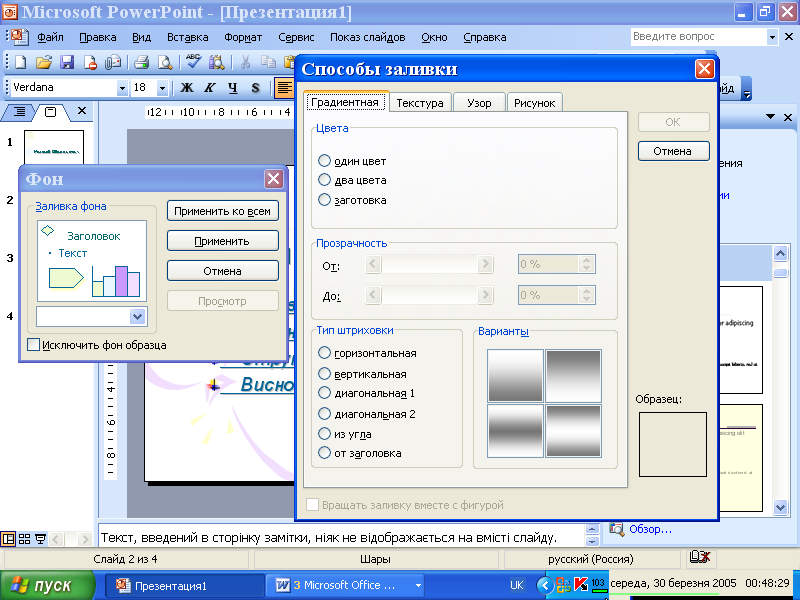Click the New presentation icon
This screenshot has width=800, height=600.
20,62
